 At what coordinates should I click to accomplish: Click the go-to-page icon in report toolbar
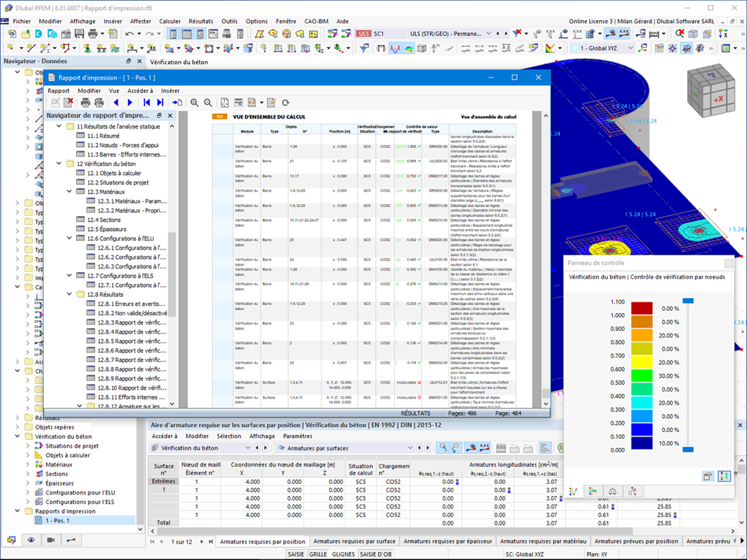(177, 103)
